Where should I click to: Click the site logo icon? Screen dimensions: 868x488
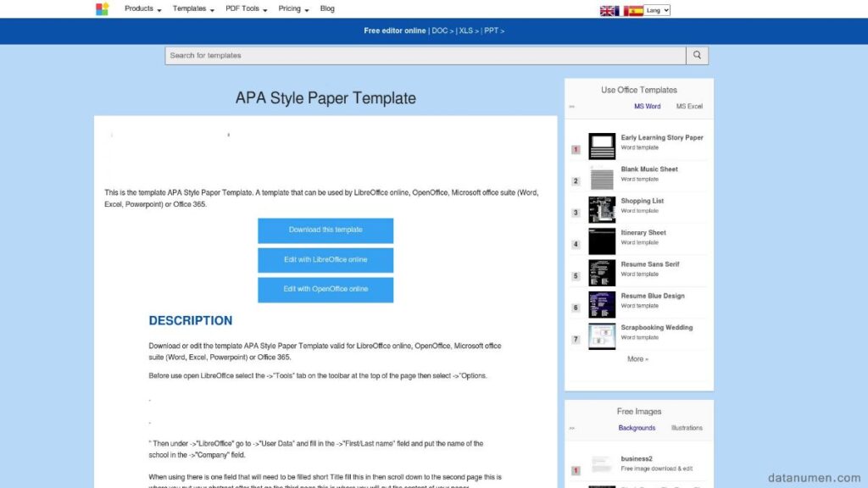point(102,8)
